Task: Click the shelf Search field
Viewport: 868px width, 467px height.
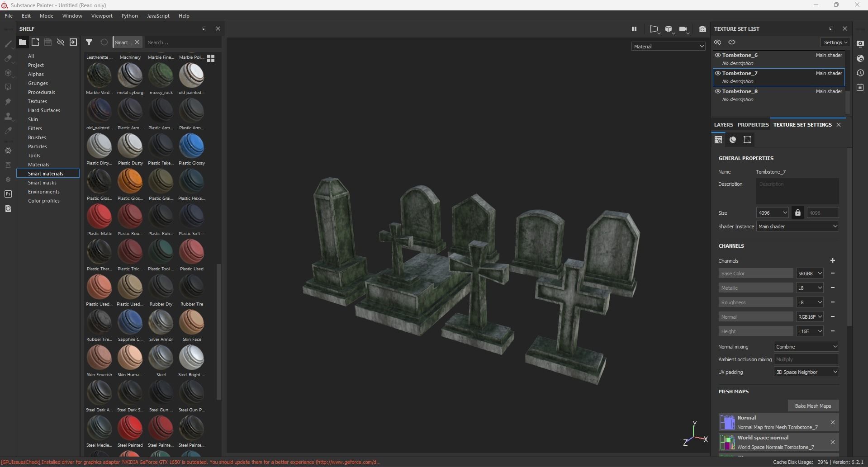Action: [182, 42]
